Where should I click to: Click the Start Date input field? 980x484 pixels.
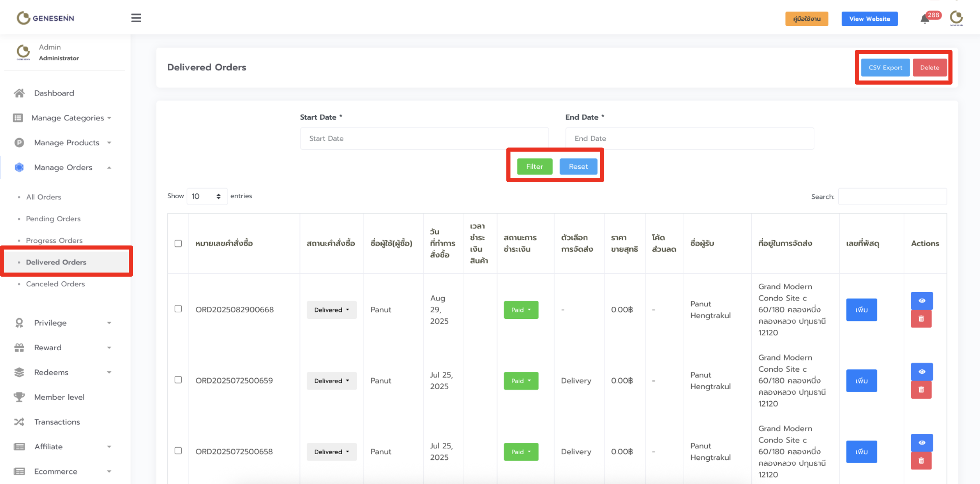coord(424,139)
